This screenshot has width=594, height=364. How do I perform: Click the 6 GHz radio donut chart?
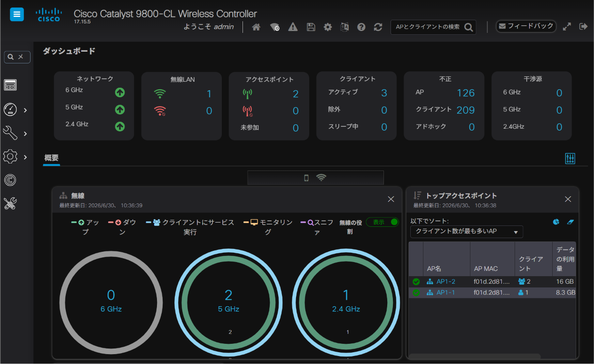(x=111, y=302)
